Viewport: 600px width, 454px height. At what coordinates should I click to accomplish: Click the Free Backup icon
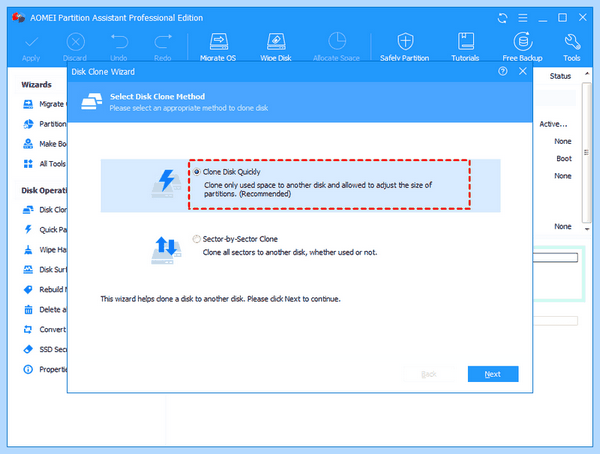pyautogui.click(x=523, y=41)
